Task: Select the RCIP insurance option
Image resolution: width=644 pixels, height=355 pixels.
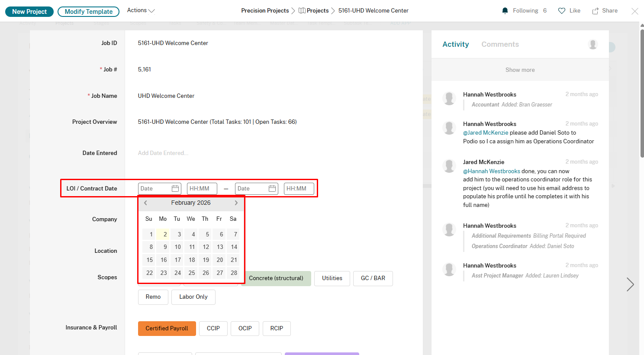Action: [x=277, y=329]
